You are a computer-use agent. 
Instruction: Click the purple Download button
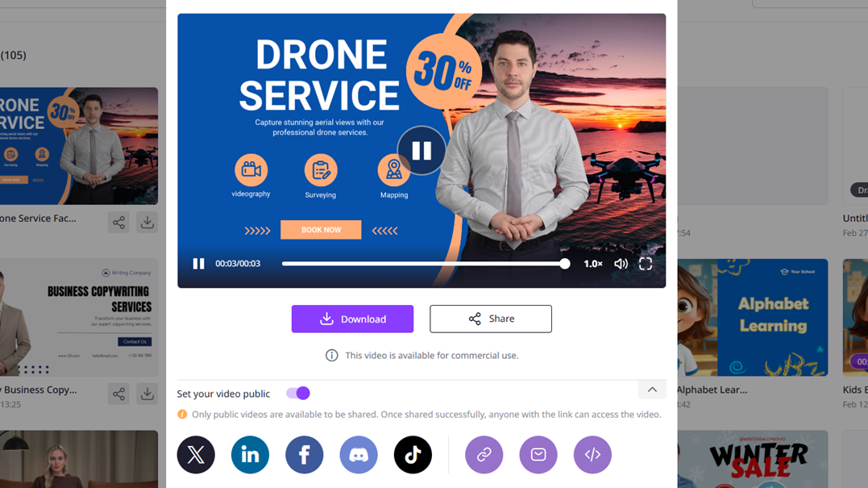pyautogui.click(x=352, y=319)
